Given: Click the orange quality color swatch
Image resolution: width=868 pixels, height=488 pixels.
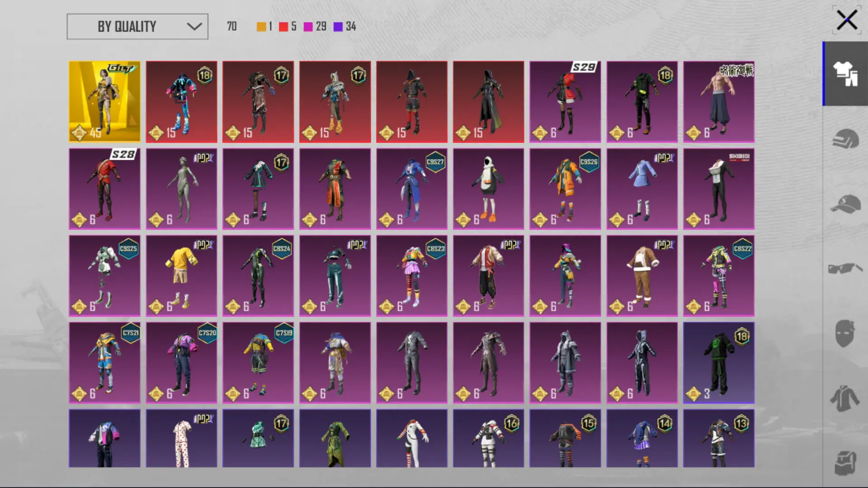Looking at the screenshot, I should [261, 27].
